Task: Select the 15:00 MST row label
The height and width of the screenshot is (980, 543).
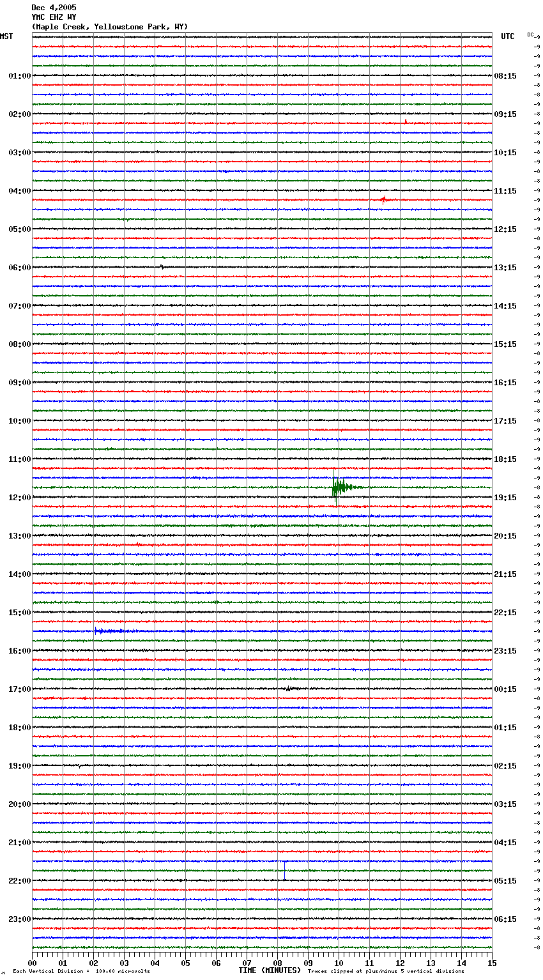Action: pyautogui.click(x=19, y=613)
